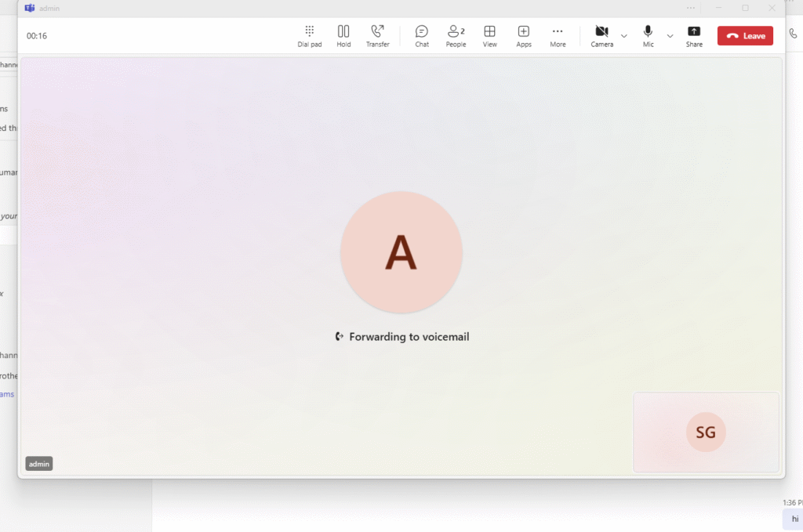Show the People participants list
The image size is (803, 532).
[456, 35]
